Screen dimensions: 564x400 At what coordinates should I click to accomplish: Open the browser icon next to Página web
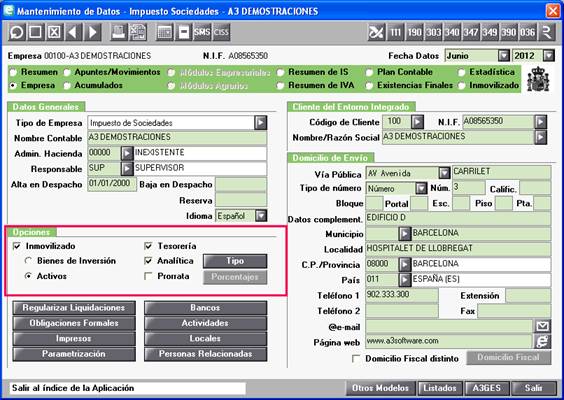click(x=542, y=341)
